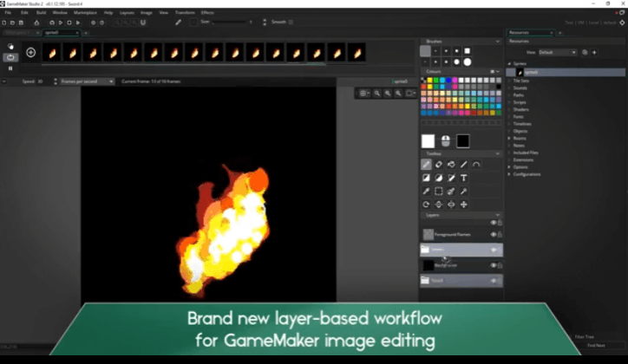Click the onion skin icon beside the frames
This screenshot has height=364, width=628.
[10, 47]
